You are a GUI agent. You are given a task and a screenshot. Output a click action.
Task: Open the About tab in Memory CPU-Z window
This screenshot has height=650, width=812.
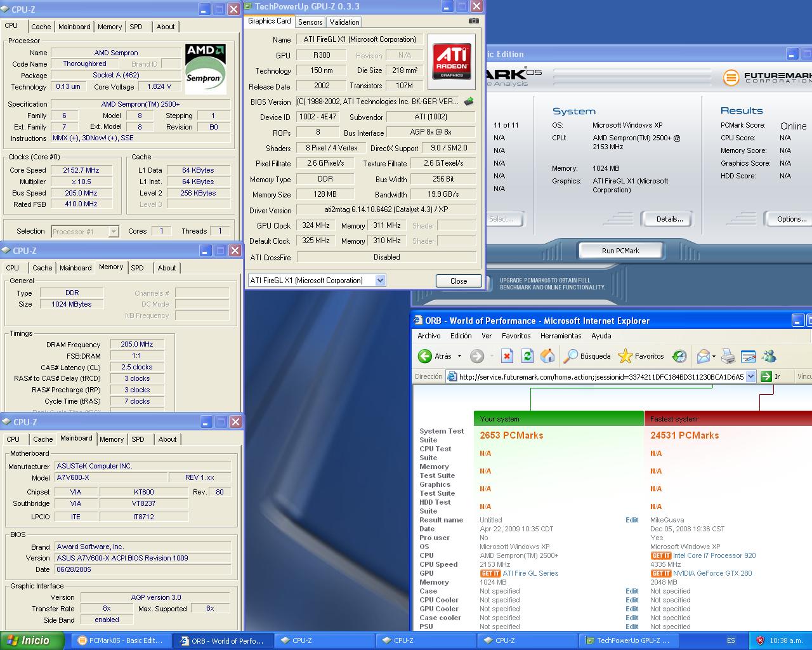pyautogui.click(x=167, y=268)
